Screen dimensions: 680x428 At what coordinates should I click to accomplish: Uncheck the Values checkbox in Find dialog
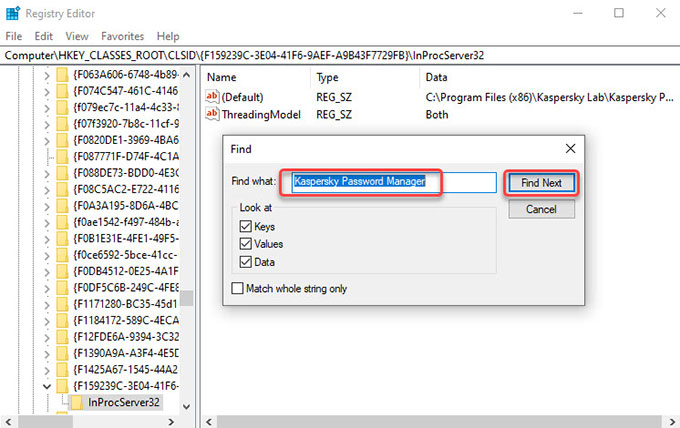tap(245, 244)
